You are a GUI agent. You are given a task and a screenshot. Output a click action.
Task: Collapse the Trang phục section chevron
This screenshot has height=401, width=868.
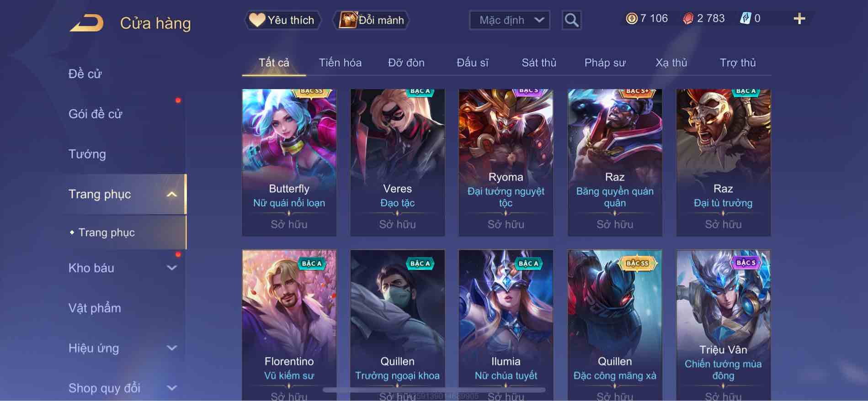[172, 195]
